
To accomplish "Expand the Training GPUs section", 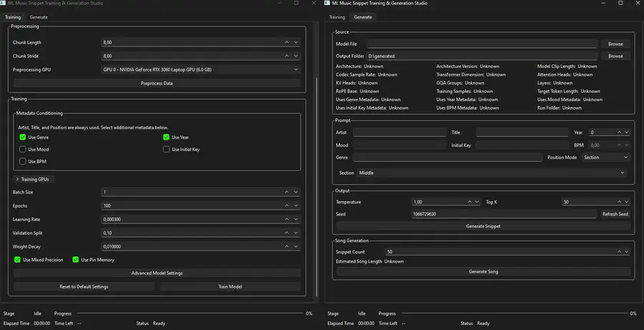I will [x=34, y=179].
